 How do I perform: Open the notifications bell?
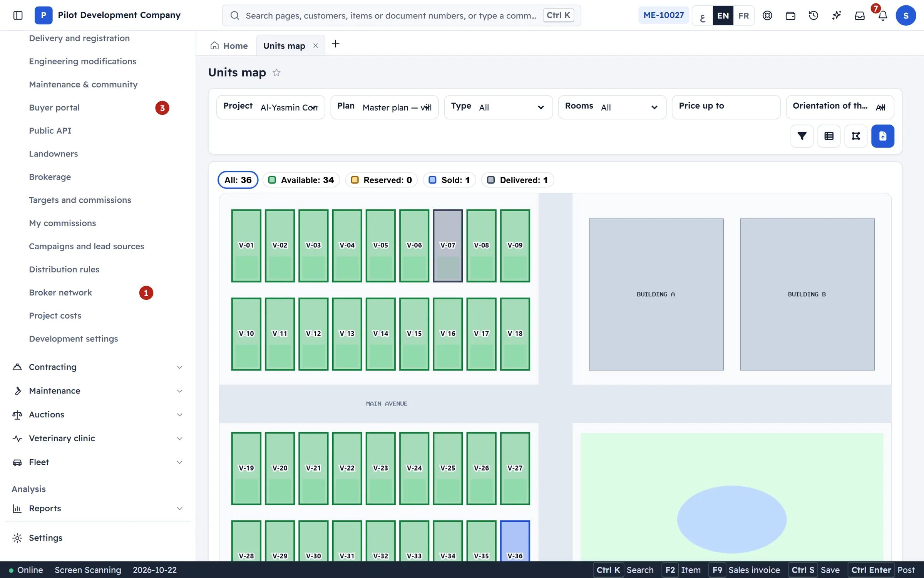click(883, 15)
